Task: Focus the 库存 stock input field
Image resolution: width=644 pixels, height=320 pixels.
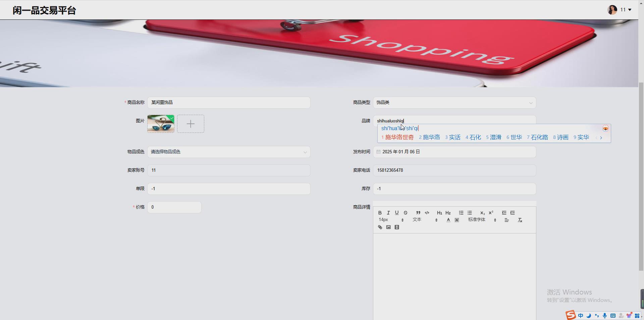Action: point(454,189)
